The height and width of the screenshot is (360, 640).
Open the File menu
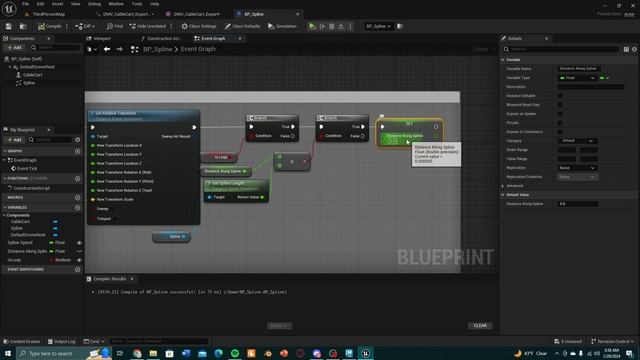tap(25, 4)
